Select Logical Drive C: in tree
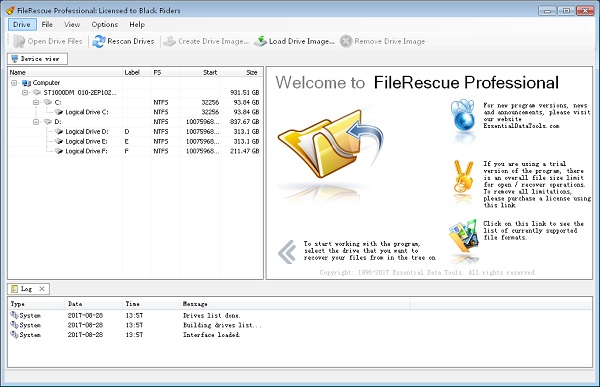Image resolution: width=600 pixels, height=387 pixels. click(87, 112)
